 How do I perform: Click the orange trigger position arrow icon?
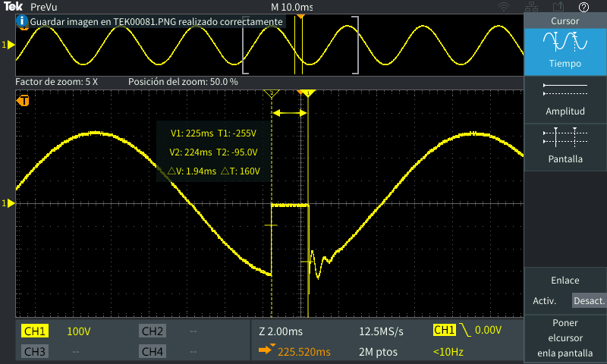coord(267,349)
